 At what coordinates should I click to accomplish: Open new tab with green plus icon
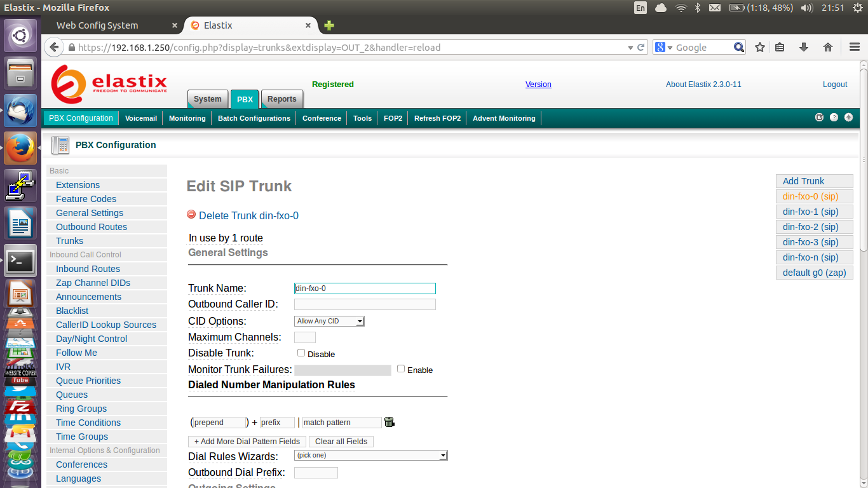click(x=329, y=25)
